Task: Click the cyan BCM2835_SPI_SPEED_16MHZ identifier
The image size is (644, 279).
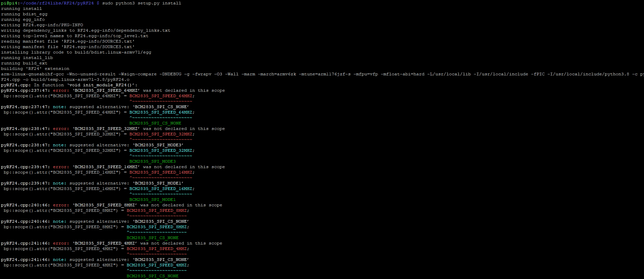Action: (x=161, y=189)
